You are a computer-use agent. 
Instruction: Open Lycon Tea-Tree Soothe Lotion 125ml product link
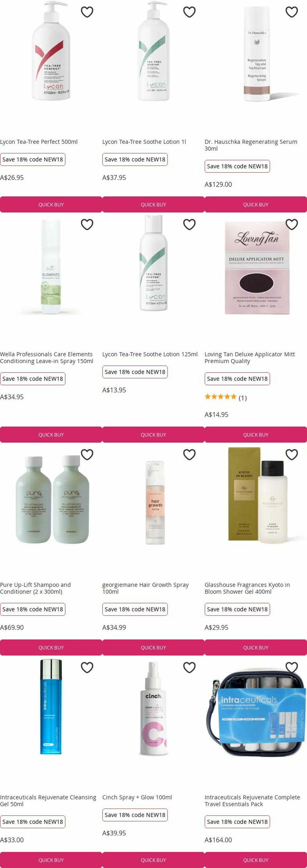(x=150, y=354)
